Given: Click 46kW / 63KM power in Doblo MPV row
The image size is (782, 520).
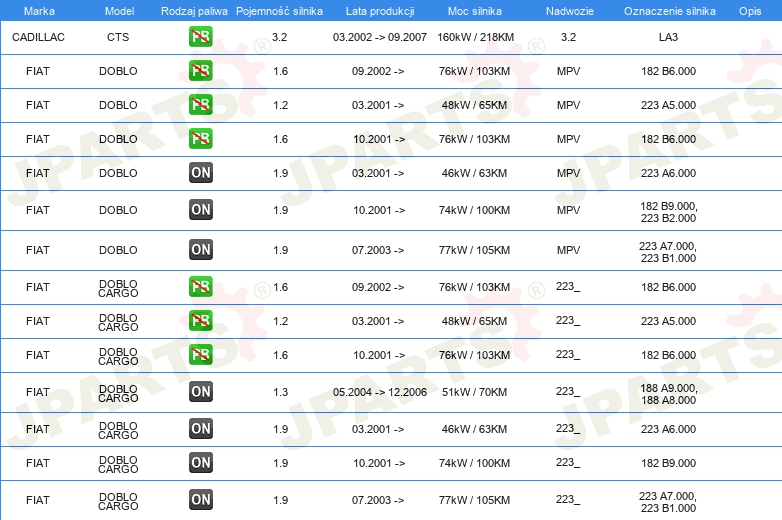Looking at the screenshot, I should point(474,173).
